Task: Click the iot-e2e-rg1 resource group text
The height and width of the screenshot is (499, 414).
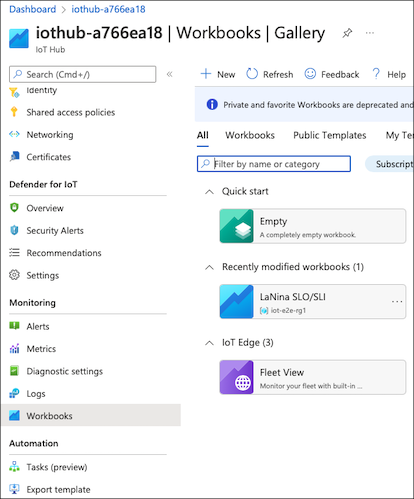Action: (288, 310)
